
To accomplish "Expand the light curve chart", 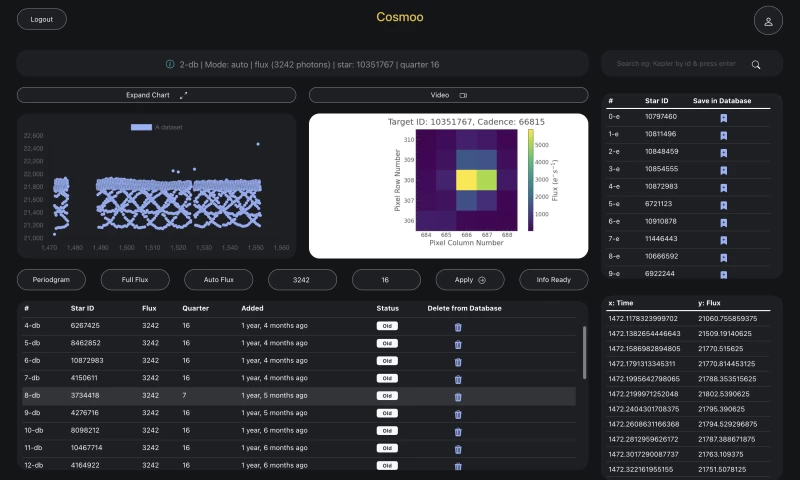I will pos(156,95).
